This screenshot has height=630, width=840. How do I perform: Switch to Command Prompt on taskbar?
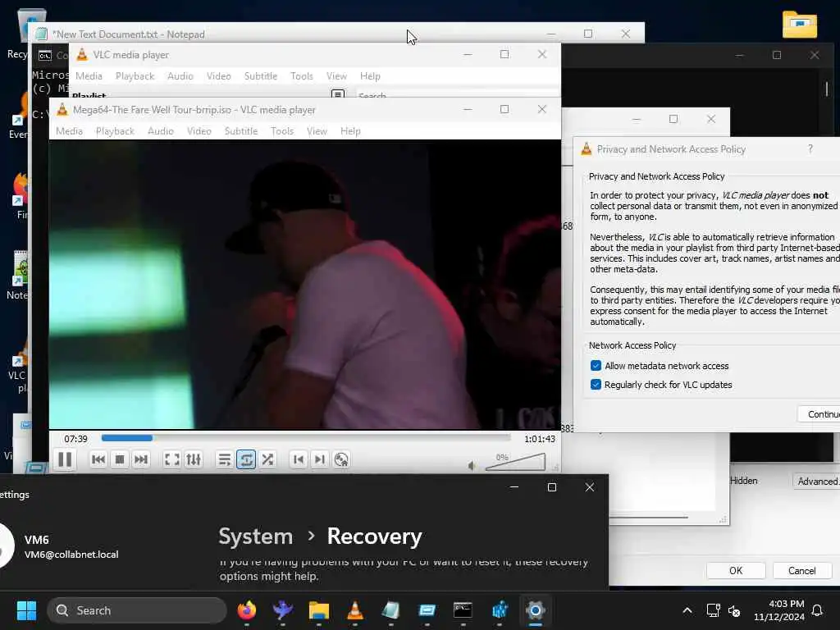(463, 610)
